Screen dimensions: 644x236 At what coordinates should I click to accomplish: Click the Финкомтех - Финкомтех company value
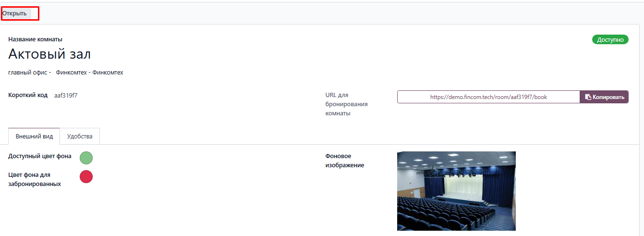coord(89,73)
